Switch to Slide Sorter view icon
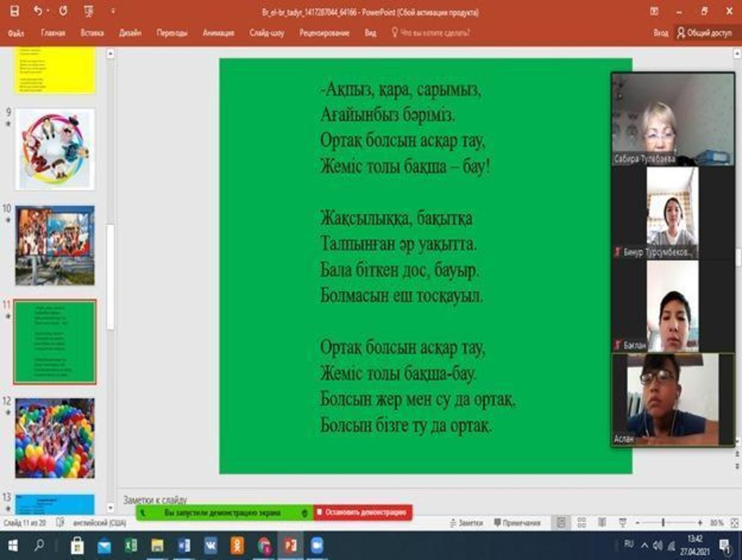The height and width of the screenshot is (560, 742). point(581,523)
